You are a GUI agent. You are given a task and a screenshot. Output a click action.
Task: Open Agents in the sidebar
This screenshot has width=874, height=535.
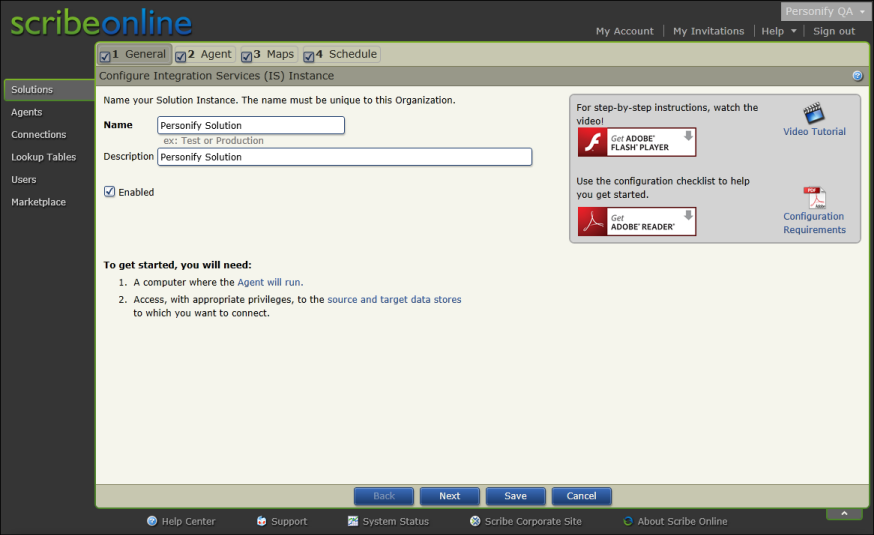click(26, 112)
